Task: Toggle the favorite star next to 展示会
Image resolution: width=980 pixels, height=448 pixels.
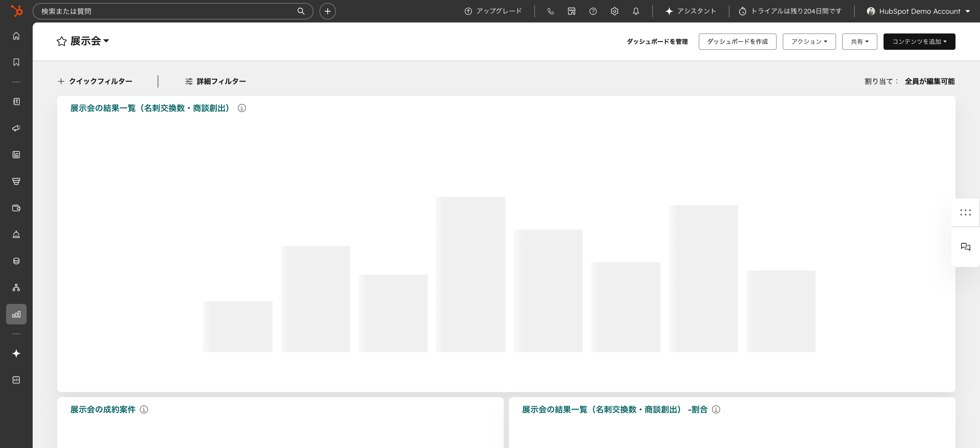Action: [x=61, y=41]
